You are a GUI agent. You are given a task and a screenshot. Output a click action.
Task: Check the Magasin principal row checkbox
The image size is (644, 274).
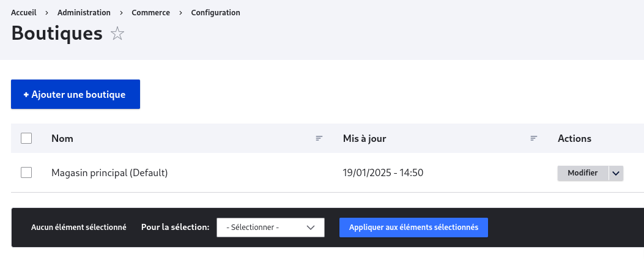26,173
